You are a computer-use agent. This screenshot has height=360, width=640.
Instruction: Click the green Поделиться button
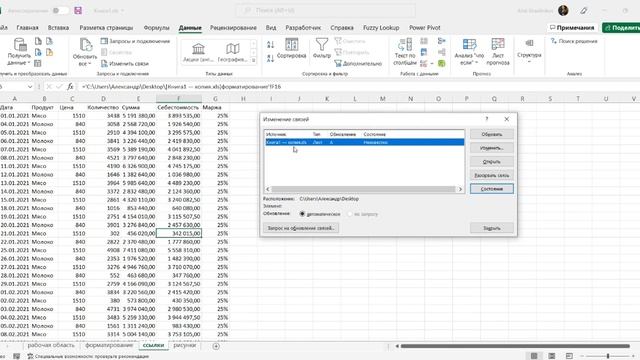621,28
